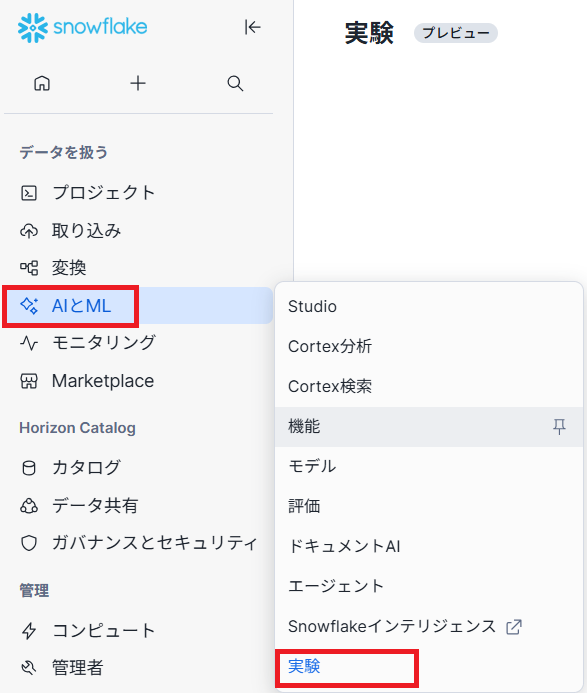Image resolution: width=587 pixels, height=693 pixels.
Task: Click the コンピュート lightning icon
Action: pos(29,631)
